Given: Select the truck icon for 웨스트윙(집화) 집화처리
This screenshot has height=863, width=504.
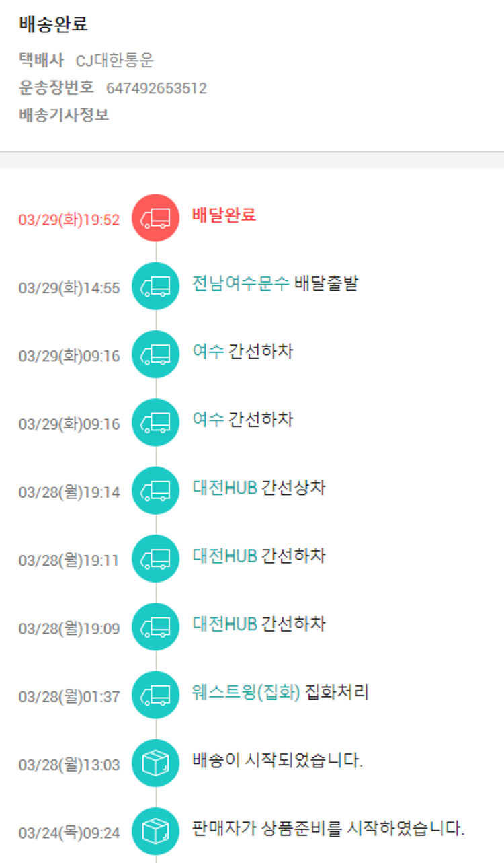Looking at the screenshot, I should [x=155, y=696].
